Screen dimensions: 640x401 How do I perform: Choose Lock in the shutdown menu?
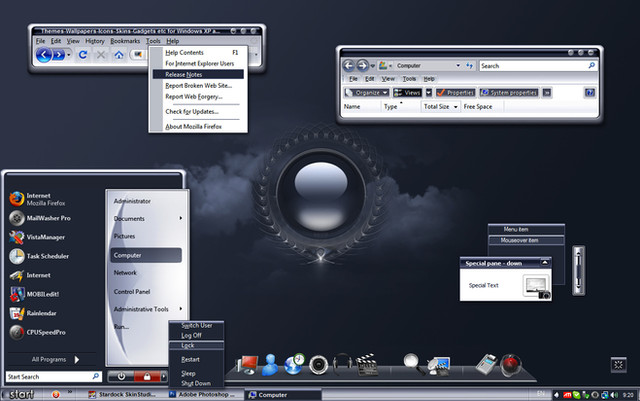[x=196, y=345]
